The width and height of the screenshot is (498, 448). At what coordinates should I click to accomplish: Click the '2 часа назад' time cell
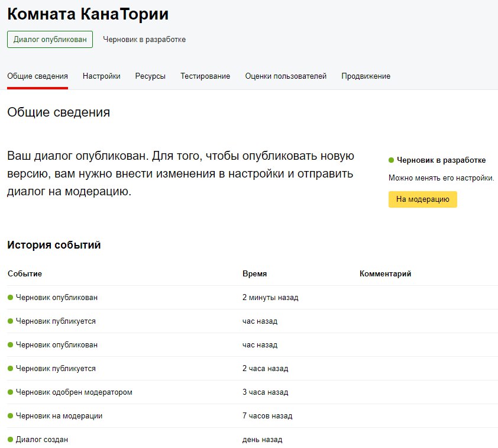(265, 369)
